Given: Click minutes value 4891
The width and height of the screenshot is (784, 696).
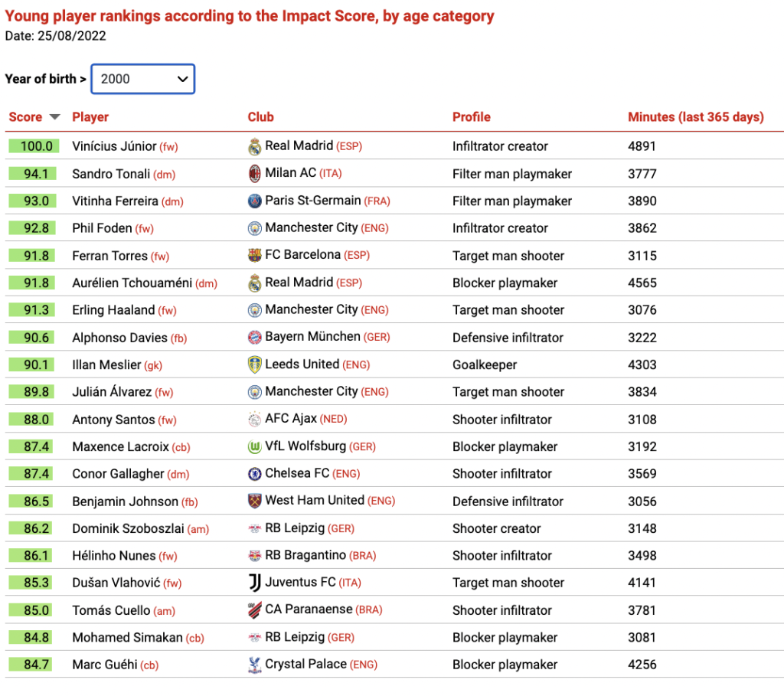Looking at the screenshot, I should (x=642, y=146).
